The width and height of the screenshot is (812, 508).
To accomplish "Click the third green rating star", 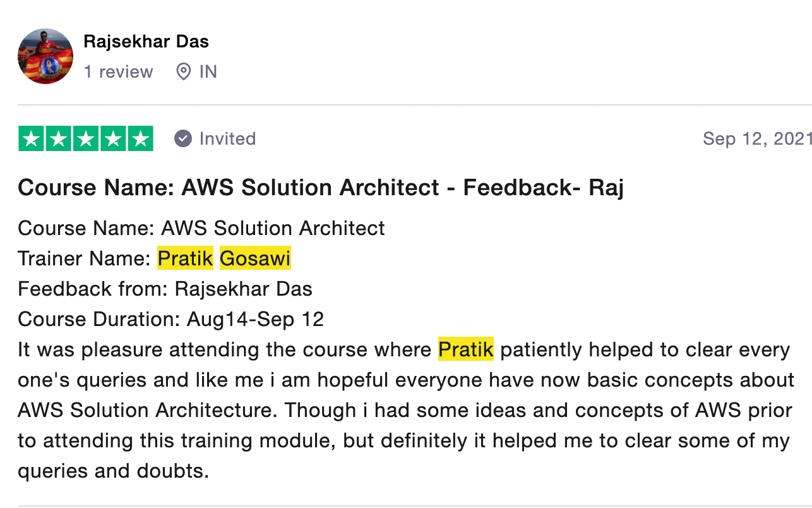I will click(x=86, y=139).
